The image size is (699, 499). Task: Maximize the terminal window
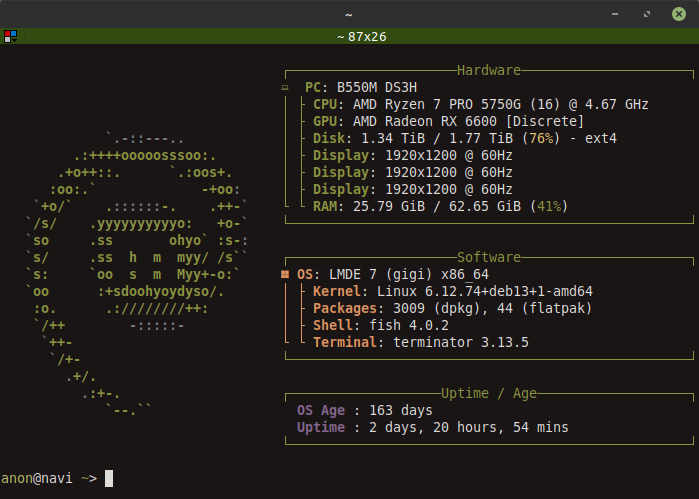647,14
